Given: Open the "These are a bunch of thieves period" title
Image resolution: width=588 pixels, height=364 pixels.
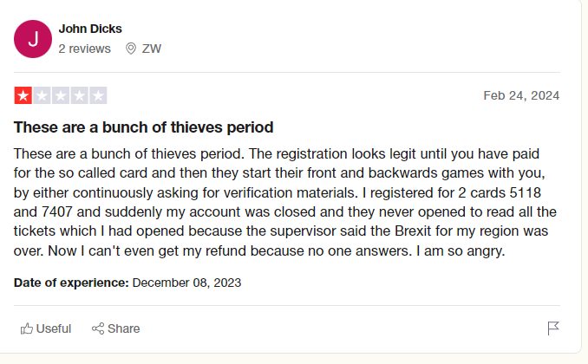Looking at the screenshot, I should click(143, 127).
